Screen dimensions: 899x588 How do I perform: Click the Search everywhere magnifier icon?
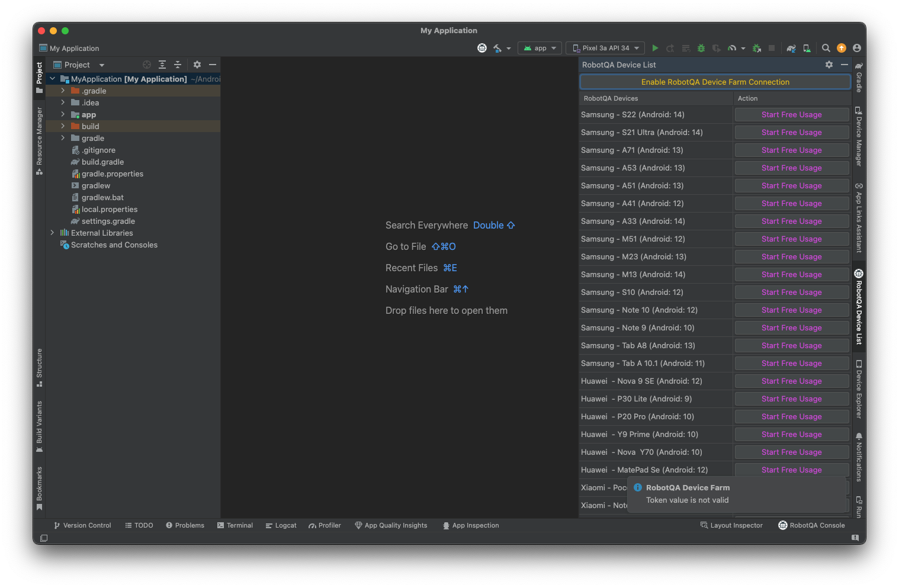tap(826, 48)
